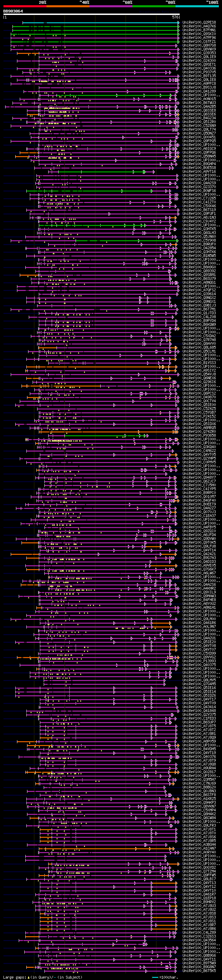Select hit UniRef100_B0WFS6
This screenshot has width=222, height=980.
(199, 191)
